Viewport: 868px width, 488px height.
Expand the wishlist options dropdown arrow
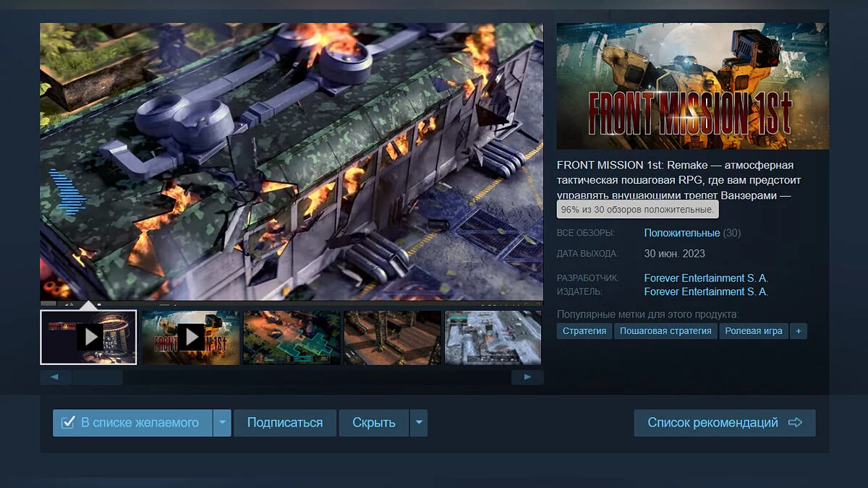[222, 423]
